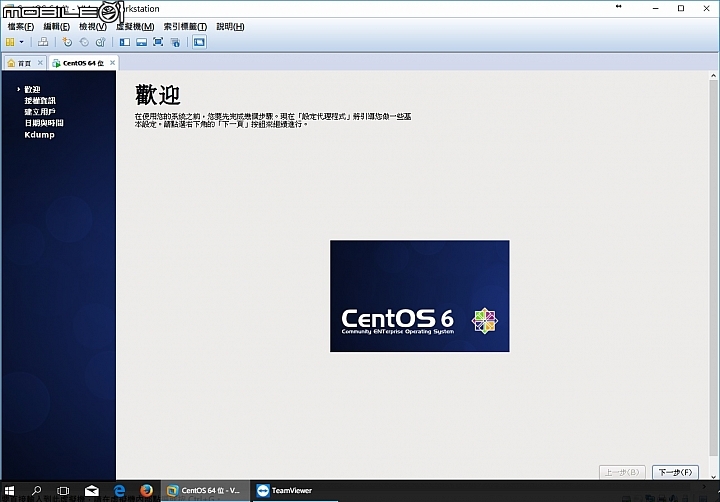
Task: Click CentOS 64 位 VMware taskbar button
Action: coord(205,491)
